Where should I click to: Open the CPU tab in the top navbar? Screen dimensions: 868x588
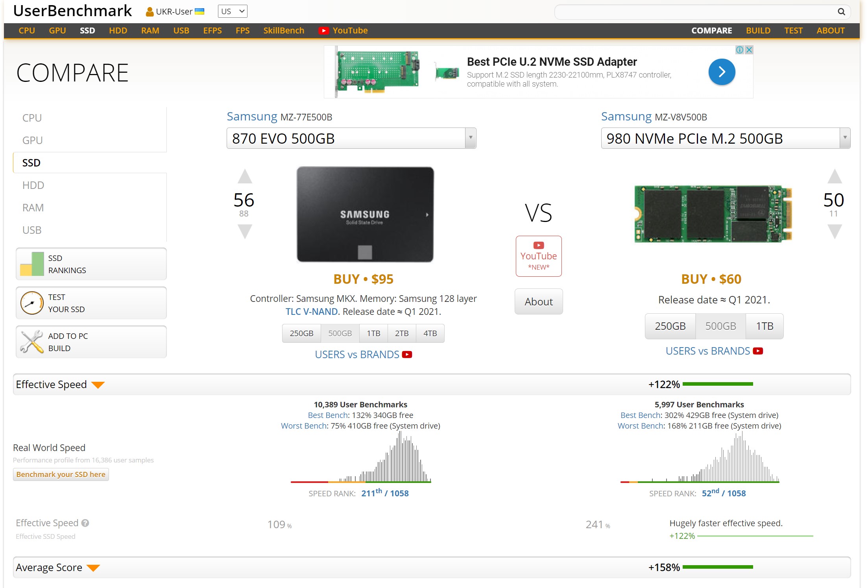[27, 31]
